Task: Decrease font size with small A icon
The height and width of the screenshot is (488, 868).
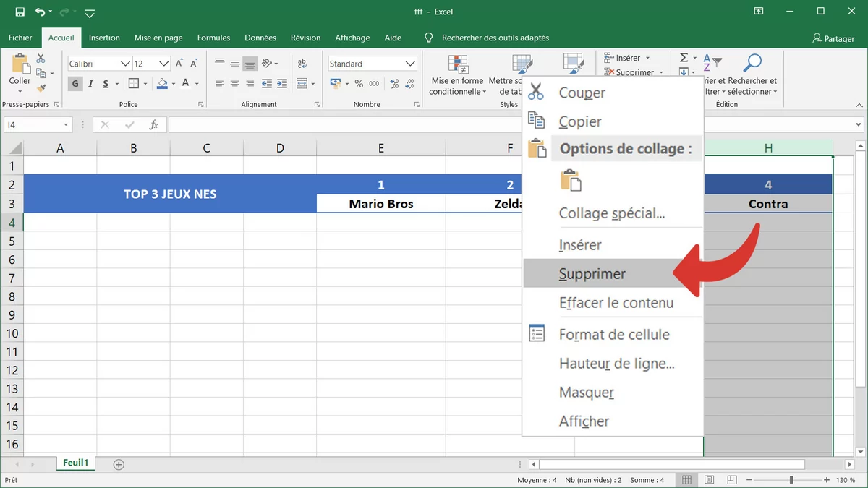Action: (194, 64)
